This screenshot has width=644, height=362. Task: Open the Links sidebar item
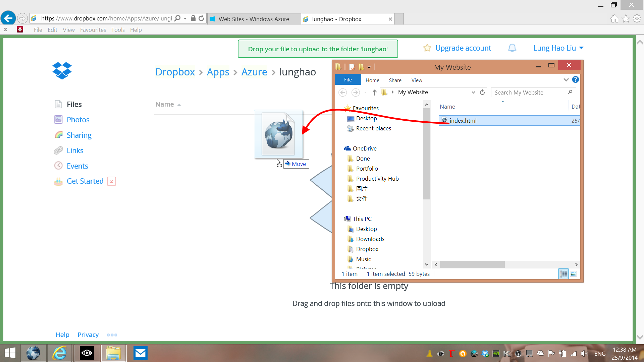click(x=75, y=150)
